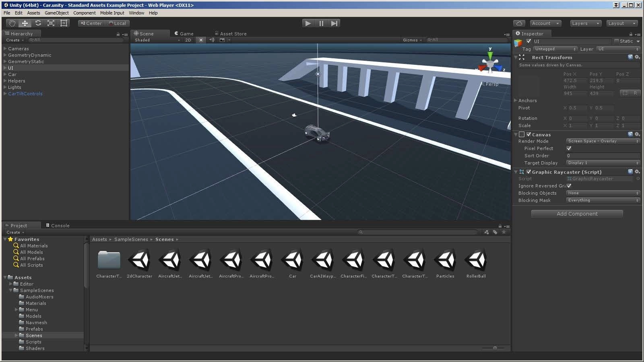Screen dimensions: 644x362
Task: Open the 2dCharacter scene asset
Action: point(140,263)
